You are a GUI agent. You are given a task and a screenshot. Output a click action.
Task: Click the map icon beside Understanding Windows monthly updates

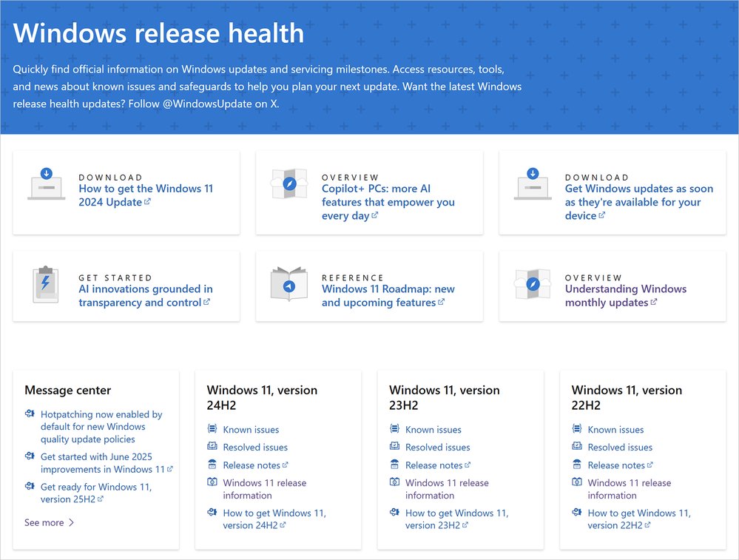click(533, 284)
